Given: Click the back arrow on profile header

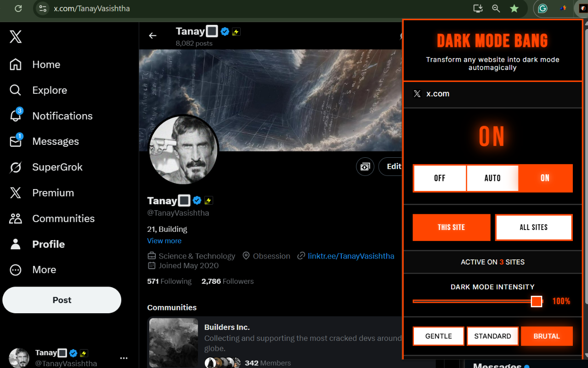Looking at the screenshot, I should click(x=153, y=35).
